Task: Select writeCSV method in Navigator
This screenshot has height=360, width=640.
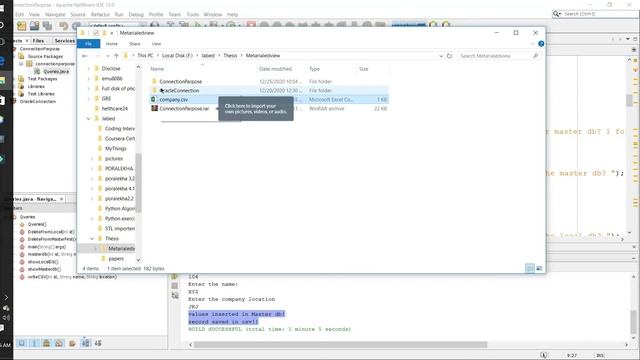Action: [72, 277]
